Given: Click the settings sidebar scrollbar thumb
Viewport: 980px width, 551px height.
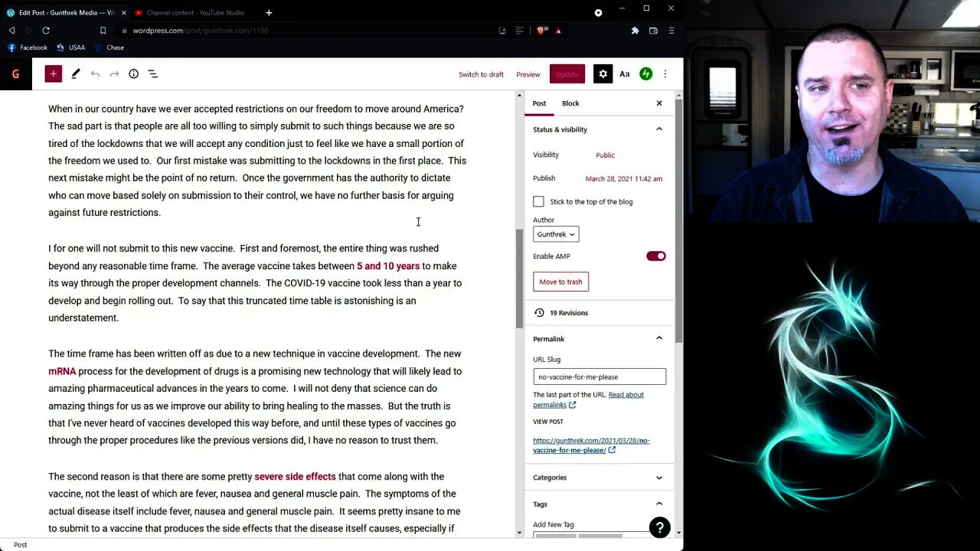Looking at the screenshot, I should click(678, 222).
